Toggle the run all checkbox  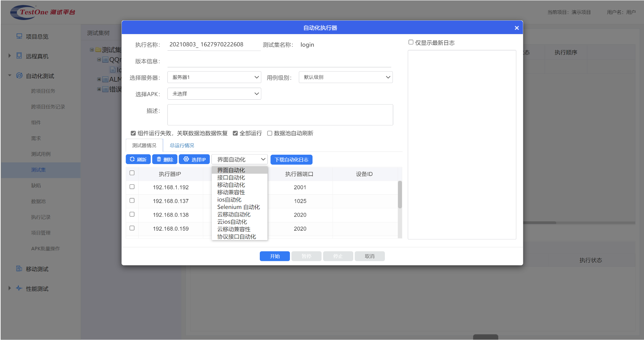(x=235, y=133)
